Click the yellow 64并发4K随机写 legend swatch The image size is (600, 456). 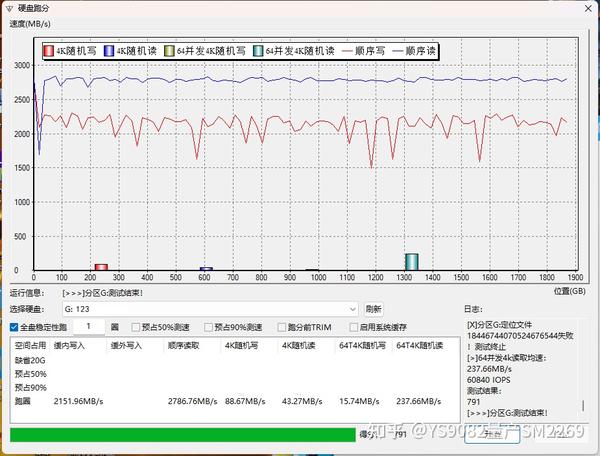point(169,51)
